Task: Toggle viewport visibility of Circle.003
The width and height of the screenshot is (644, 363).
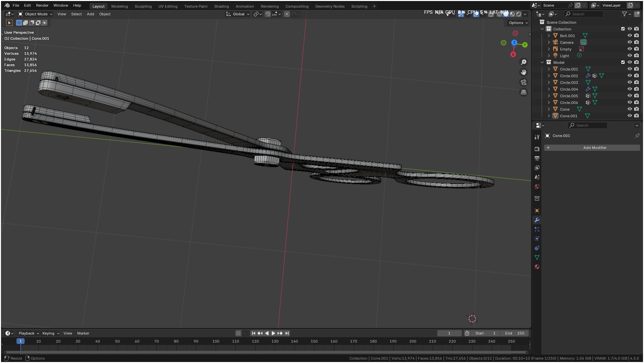Action: 630,83
